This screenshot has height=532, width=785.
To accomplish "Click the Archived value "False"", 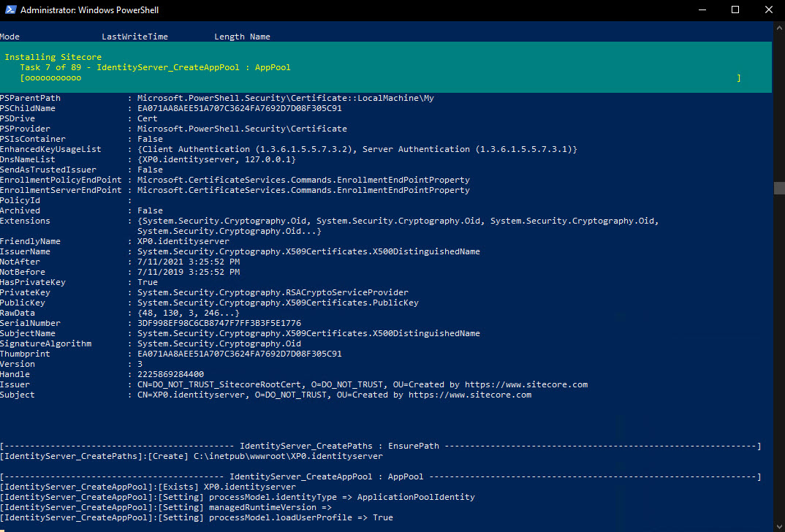I will click(150, 210).
